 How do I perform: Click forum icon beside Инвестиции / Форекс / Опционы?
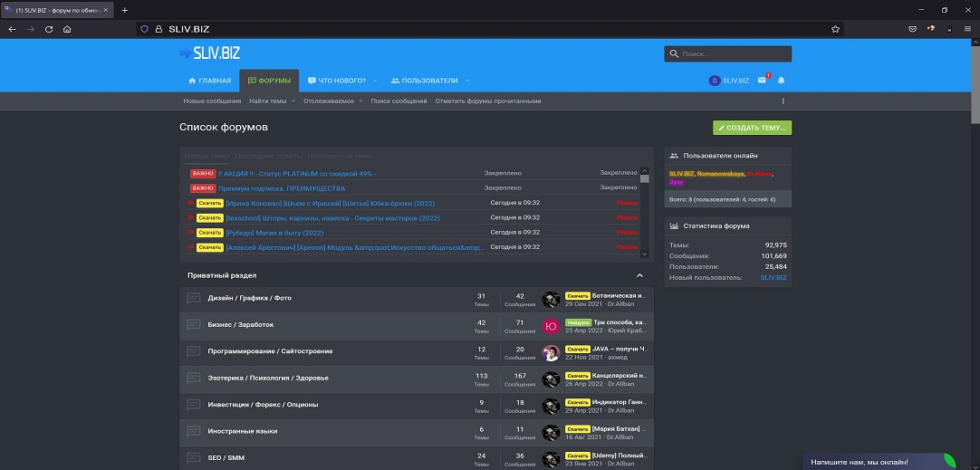[194, 405]
